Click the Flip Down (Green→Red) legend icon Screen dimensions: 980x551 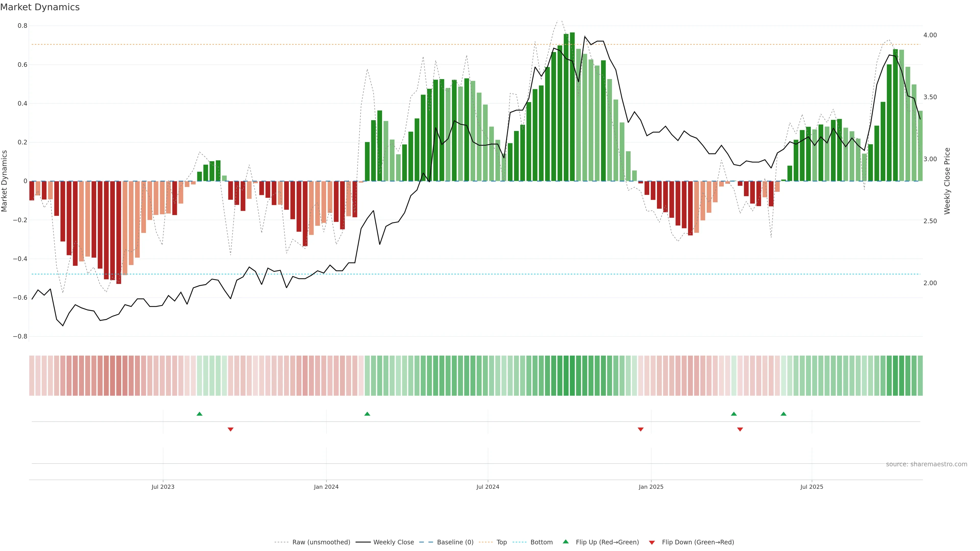pos(652,543)
